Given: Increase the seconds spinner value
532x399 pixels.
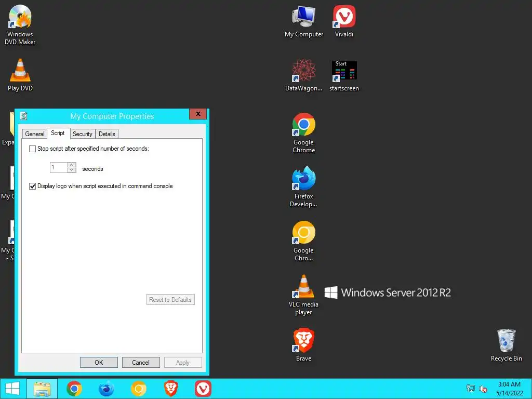Looking at the screenshot, I should [x=72, y=165].
